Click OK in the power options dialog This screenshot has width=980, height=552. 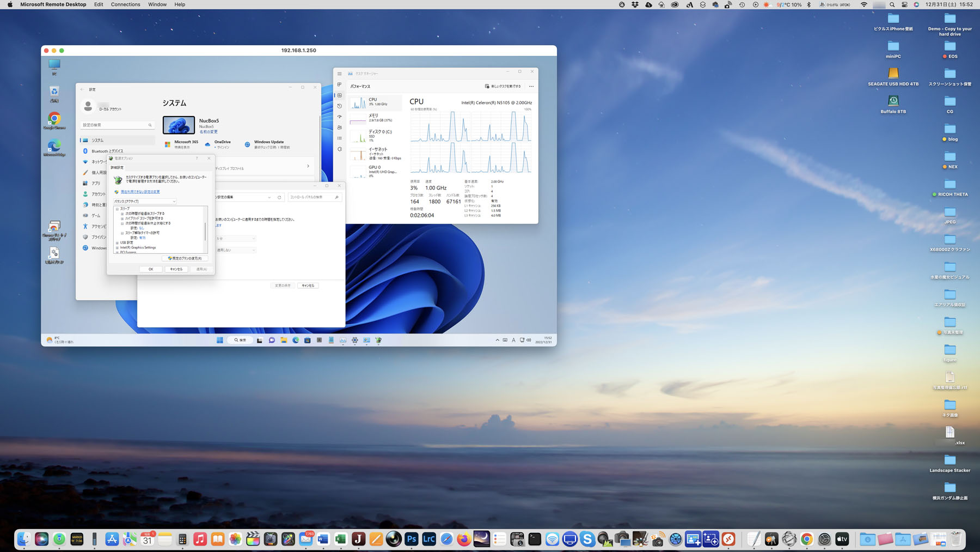point(151,269)
